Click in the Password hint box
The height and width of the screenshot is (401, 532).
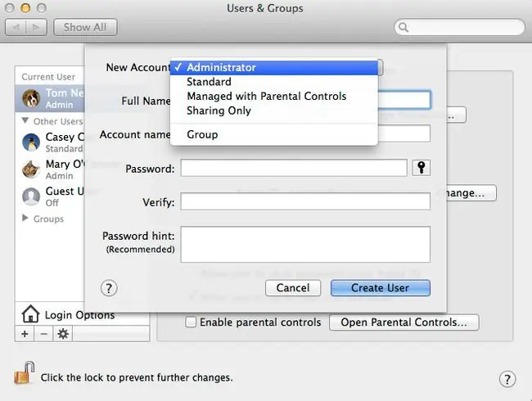point(305,244)
